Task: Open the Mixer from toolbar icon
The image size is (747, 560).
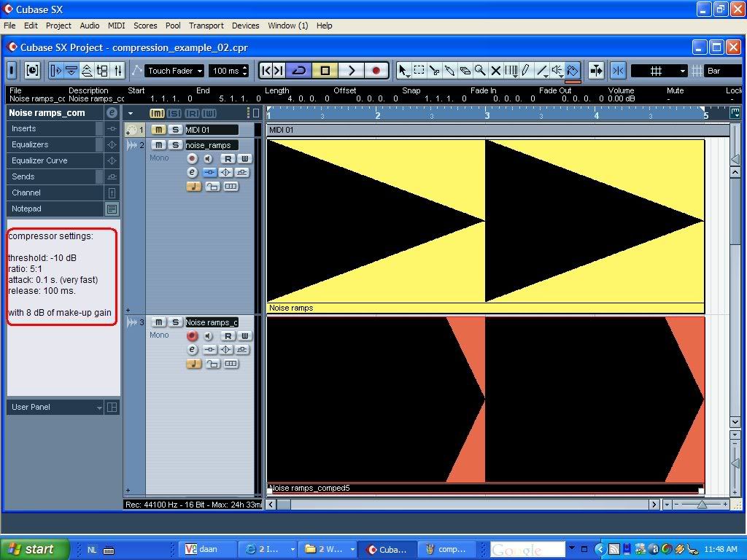Action: 118,71
